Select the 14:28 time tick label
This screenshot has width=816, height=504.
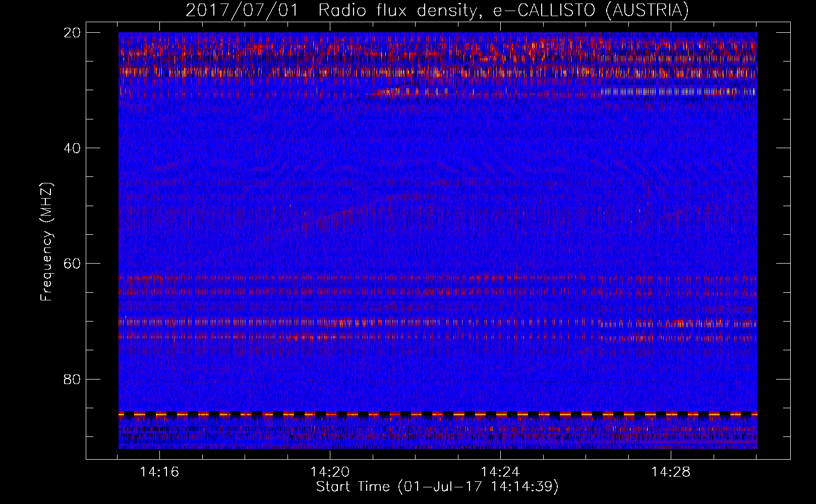671,472
